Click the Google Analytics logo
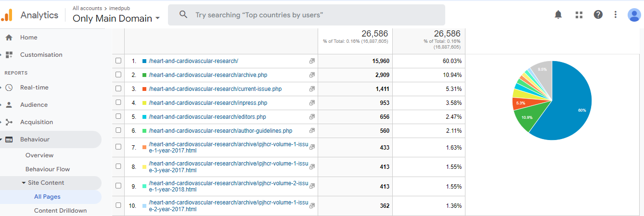Screen dimensions: 644x216 point(6,15)
